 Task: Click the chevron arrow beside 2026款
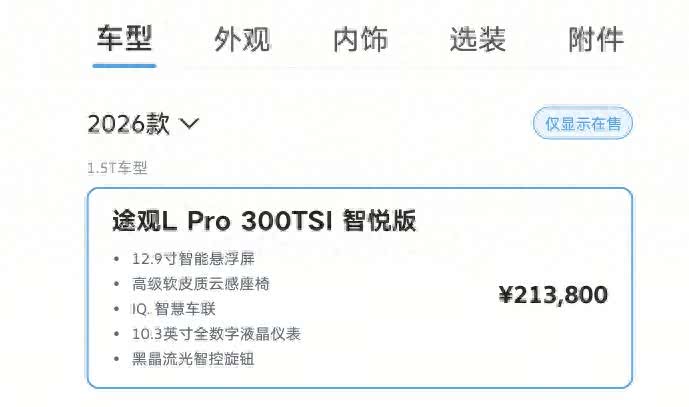[190, 124]
